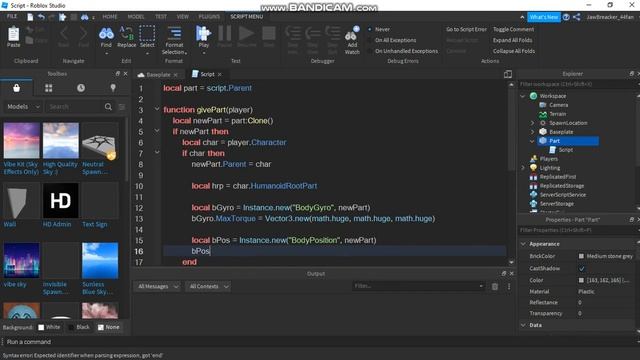Set Toolbox background to Black

pos(80,327)
